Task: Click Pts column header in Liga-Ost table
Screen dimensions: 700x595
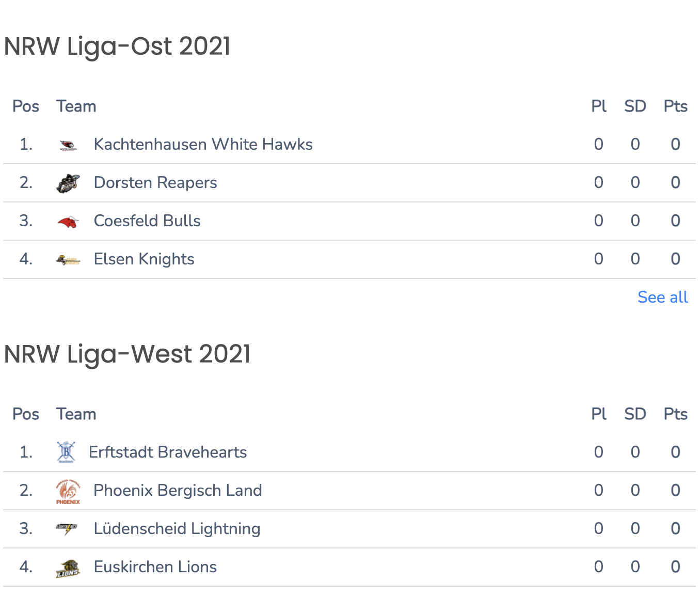Action: 675,106
